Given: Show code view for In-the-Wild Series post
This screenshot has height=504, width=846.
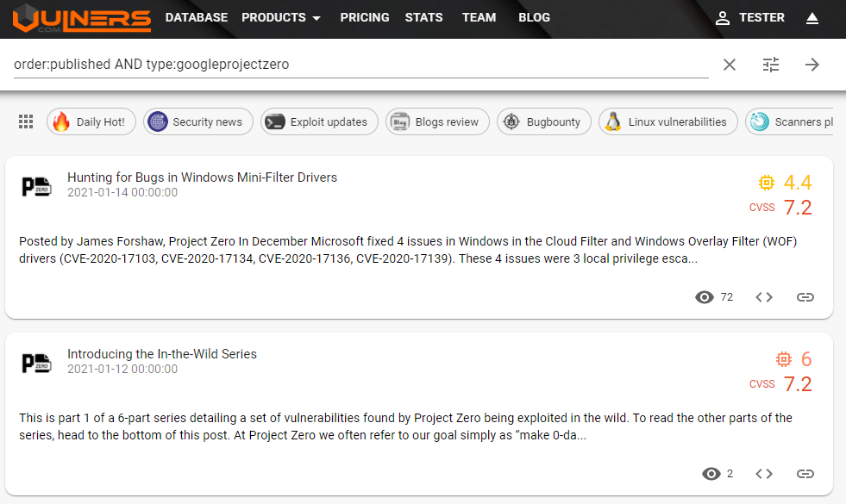Looking at the screenshot, I should point(764,474).
